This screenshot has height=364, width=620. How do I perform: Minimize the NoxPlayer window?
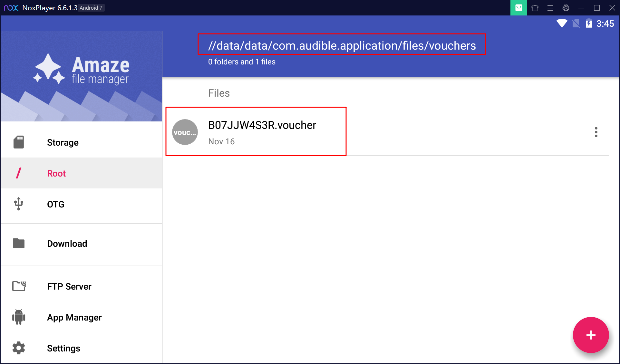581,8
